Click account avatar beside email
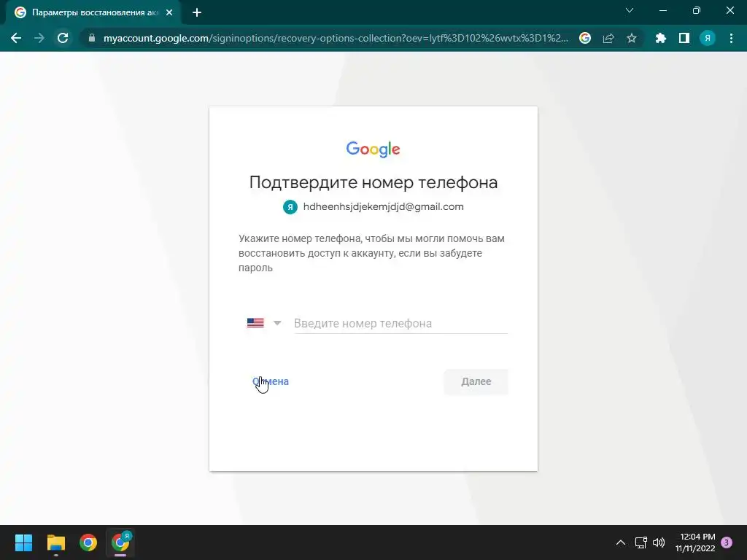This screenshot has width=747, height=560. pos(290,207)
